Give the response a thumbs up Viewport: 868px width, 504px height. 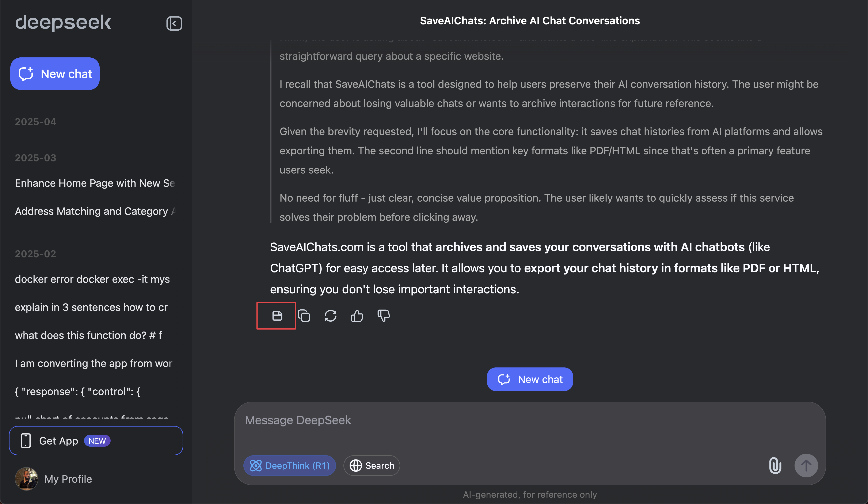click(x=357, y=316)
